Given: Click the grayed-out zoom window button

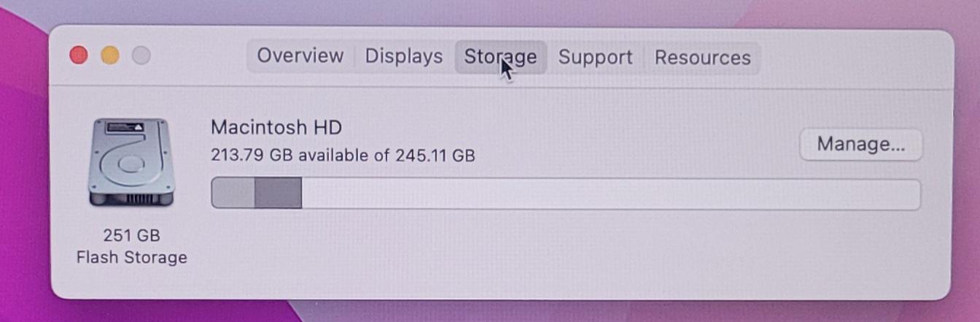Looking at the screenshot, I should (141, 55).
